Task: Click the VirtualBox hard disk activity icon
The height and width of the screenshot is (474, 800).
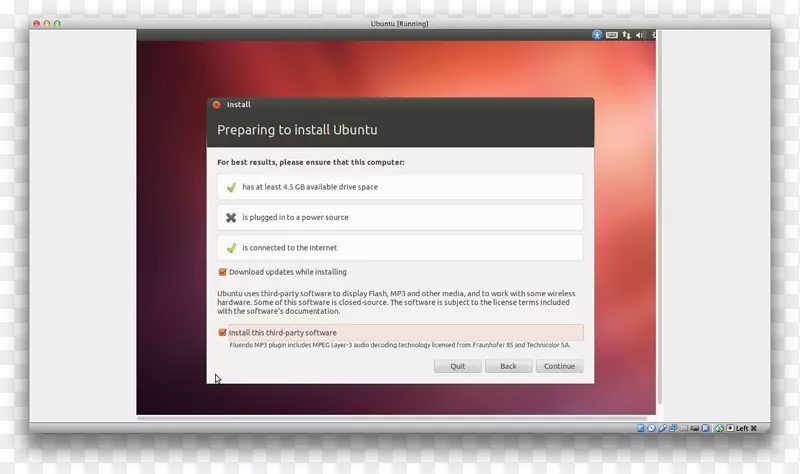Action: (641, 428)
